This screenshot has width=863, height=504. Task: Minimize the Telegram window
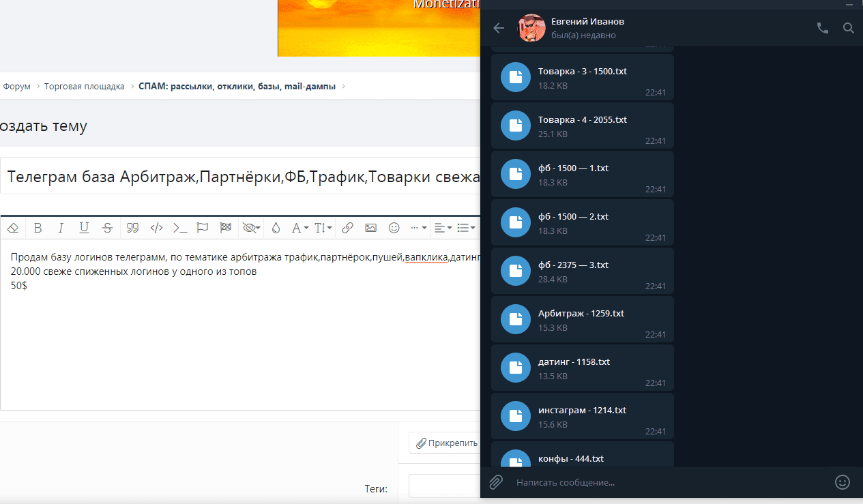coord(849,4)
